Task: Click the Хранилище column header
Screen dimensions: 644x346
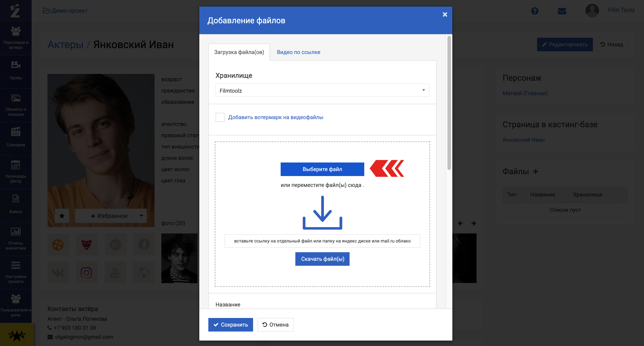Action: [588, 195]
